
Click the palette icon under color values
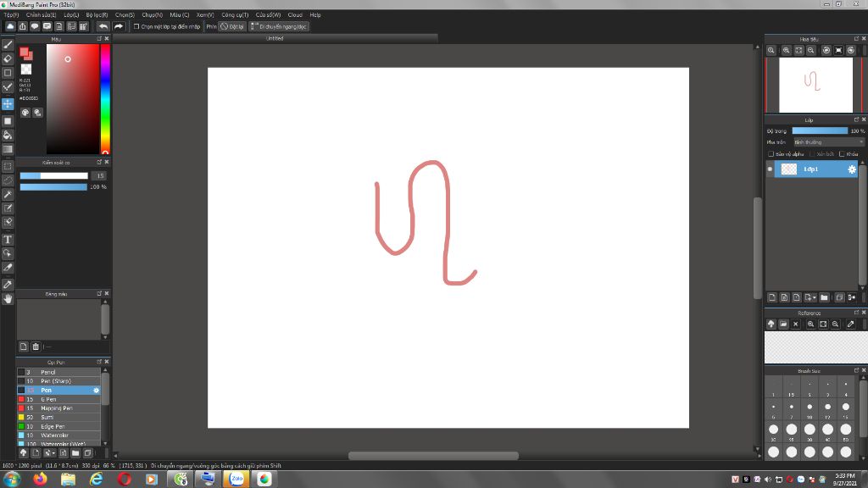(x=25, y=113)
